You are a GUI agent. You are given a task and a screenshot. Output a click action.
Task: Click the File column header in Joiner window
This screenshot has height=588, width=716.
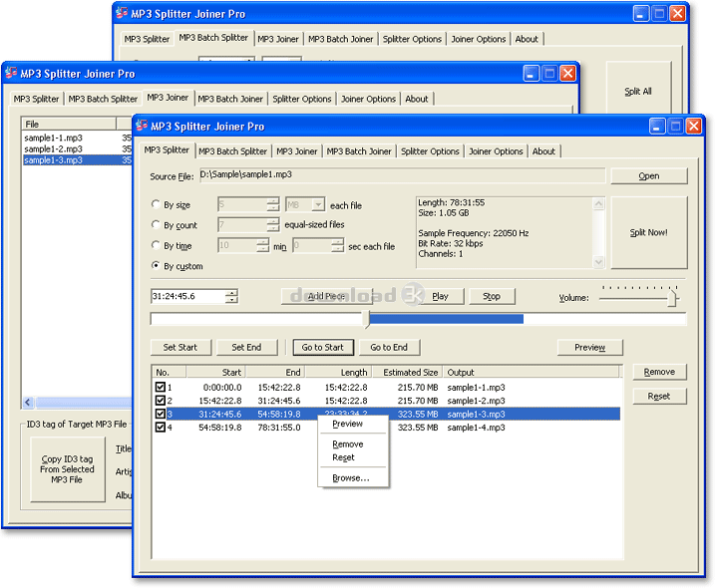(x=69, y=124)
